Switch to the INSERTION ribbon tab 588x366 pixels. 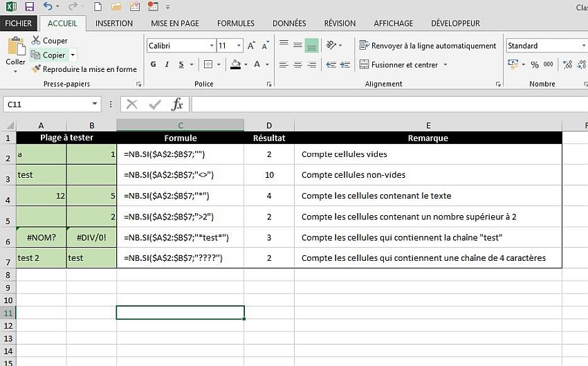(114, 24)
